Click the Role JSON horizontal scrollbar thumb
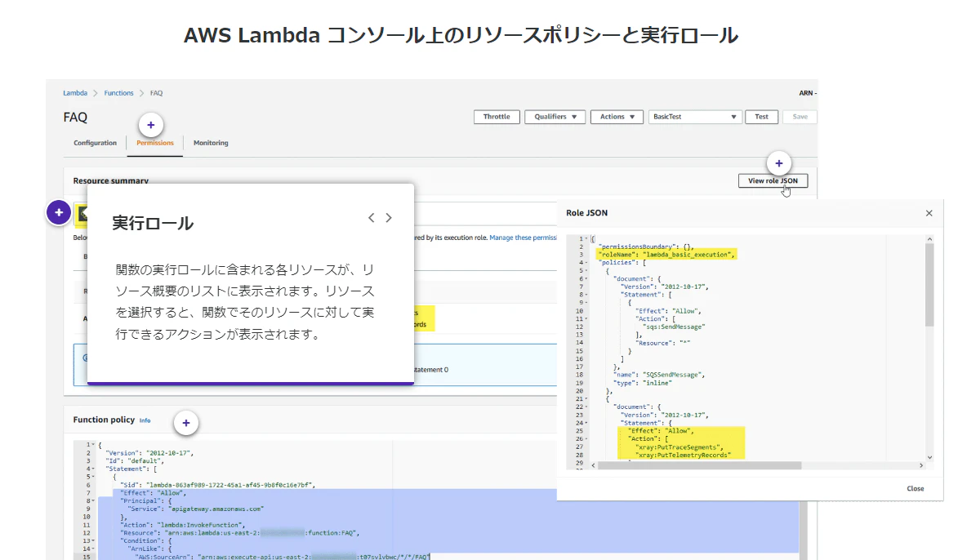The image size is (958, 560). click(700, 465)
